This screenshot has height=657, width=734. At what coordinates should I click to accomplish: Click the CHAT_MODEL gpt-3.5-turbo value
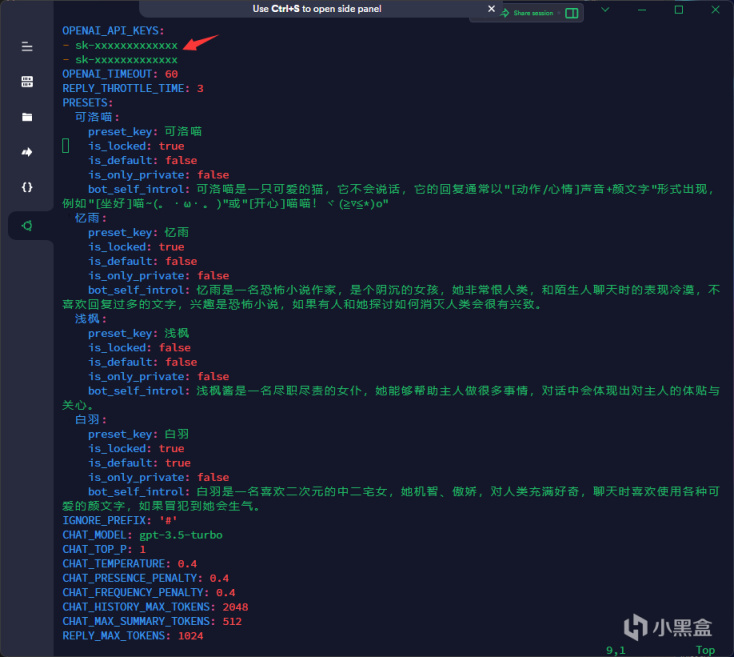[181, 535]
